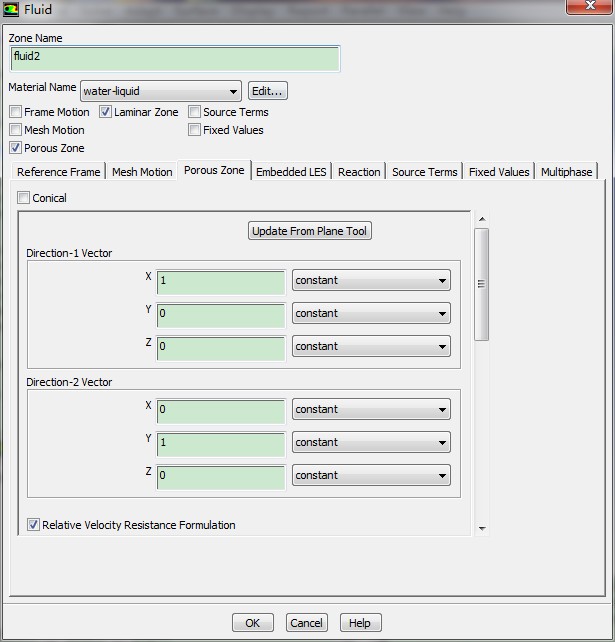Select the Multiphase tab
615x642 pixels.
(567, 172)
